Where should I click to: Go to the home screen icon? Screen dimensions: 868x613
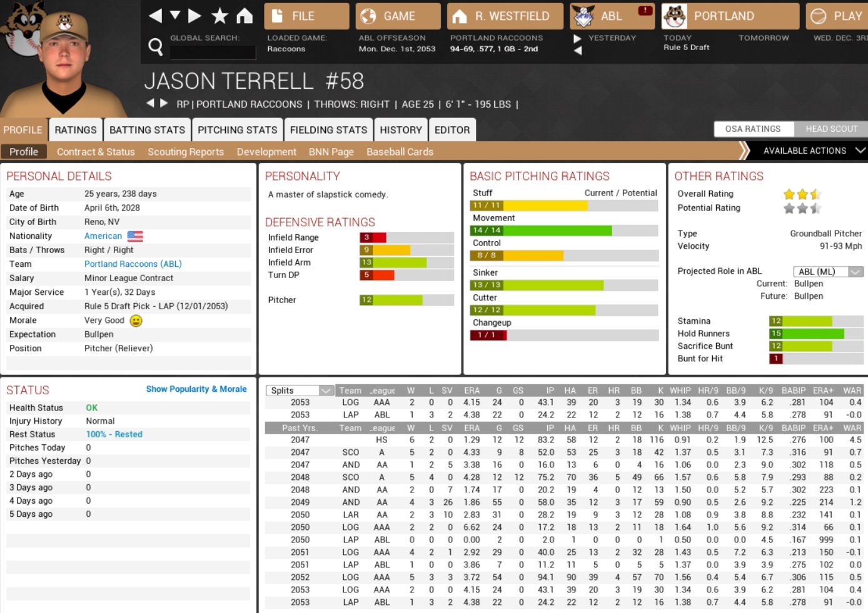(245, 16)
